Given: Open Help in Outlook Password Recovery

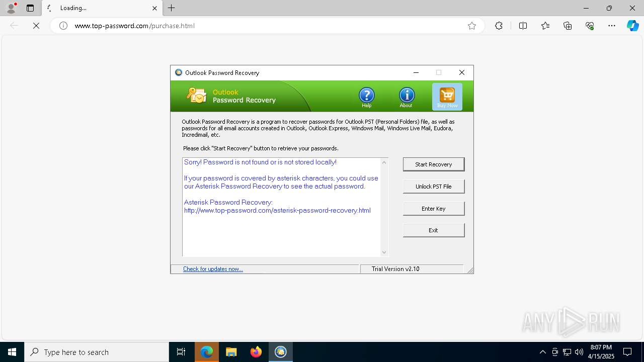Looking at the screenshot, I should 366,97.
